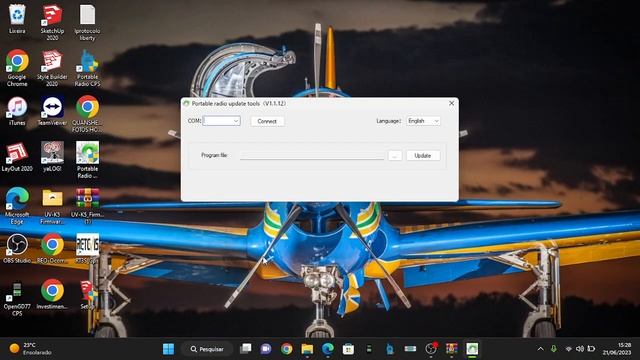Select the Microsoft Edge desktop icon
This screenshot has height=360, width=640.
(x=17, y=206)
